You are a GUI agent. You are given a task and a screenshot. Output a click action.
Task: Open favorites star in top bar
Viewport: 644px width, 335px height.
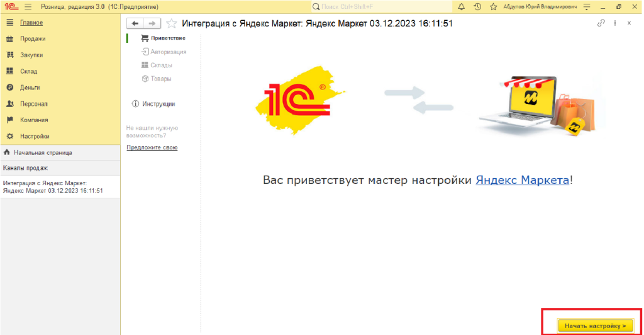pyautogui.click(x=493, y=6)
